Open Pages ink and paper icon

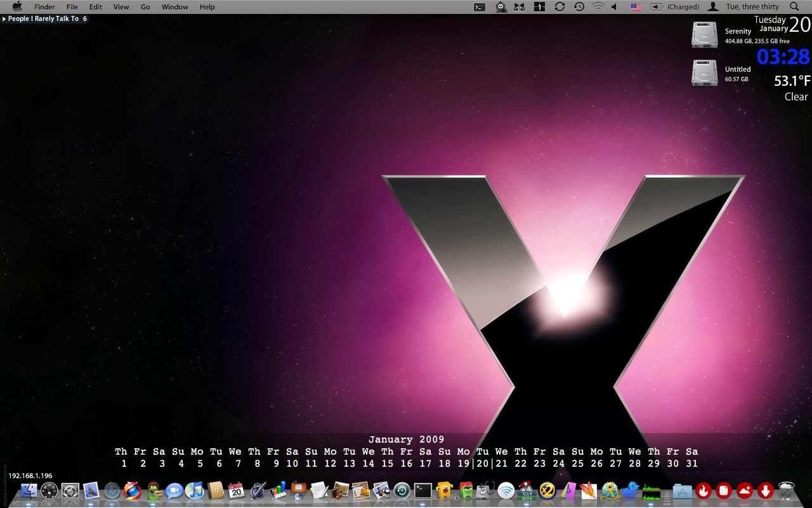[x=319, y=490]
